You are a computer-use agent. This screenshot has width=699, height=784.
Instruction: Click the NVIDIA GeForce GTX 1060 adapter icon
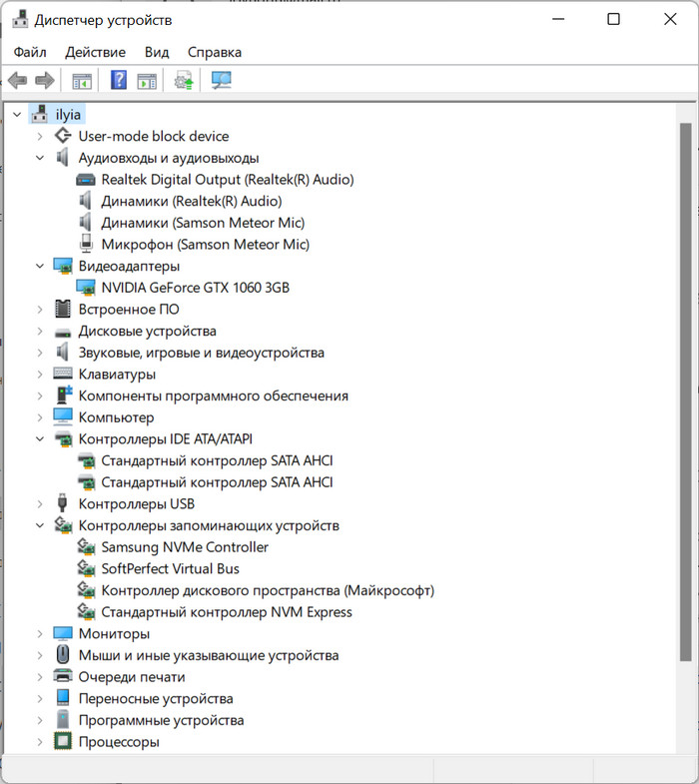[x=86, y=287]
